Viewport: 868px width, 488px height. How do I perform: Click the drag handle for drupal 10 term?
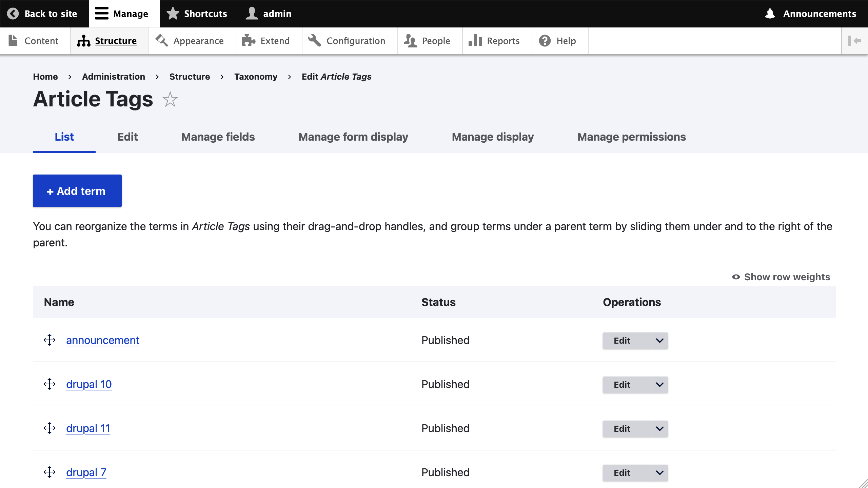click(50, 384)
